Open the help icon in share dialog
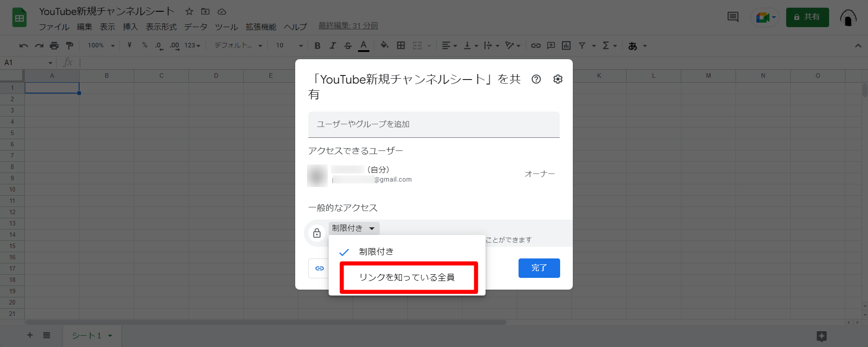Image resolution: width=868 pixels, height=347 pixels. click(536, 79)
